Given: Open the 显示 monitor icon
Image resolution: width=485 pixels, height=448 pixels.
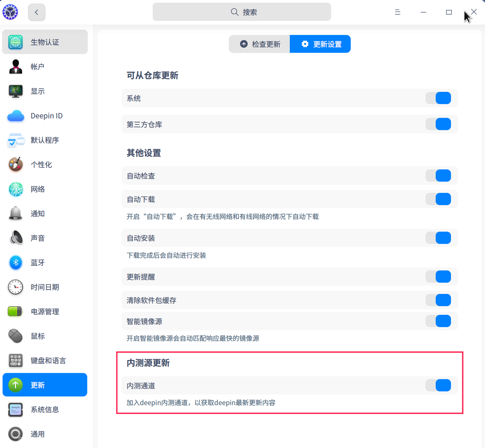Looking at the screenshot, I should click(x=15, y=91).
